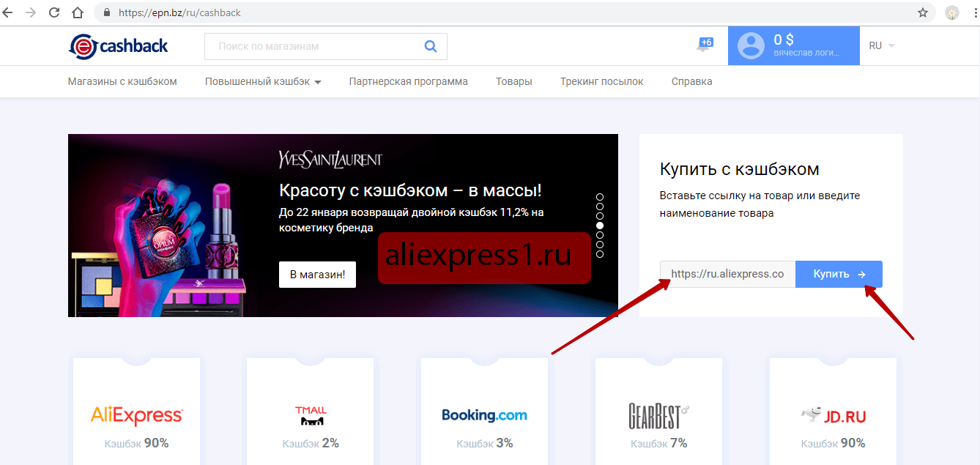
Task: Bookmark this page with the star icon
Action: point(923,12)
